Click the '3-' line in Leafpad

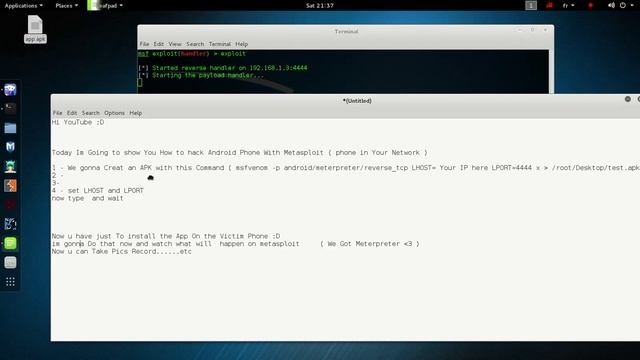(56, 183)
